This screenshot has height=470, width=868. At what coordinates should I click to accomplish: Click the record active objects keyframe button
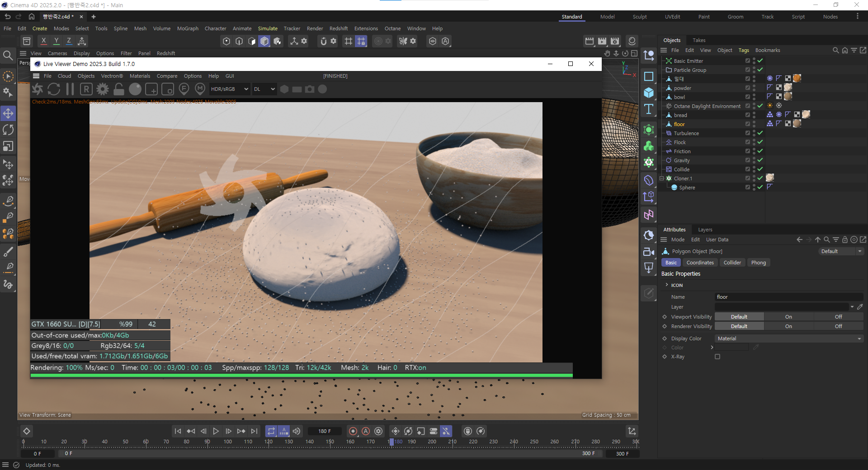tap(353, 431)
